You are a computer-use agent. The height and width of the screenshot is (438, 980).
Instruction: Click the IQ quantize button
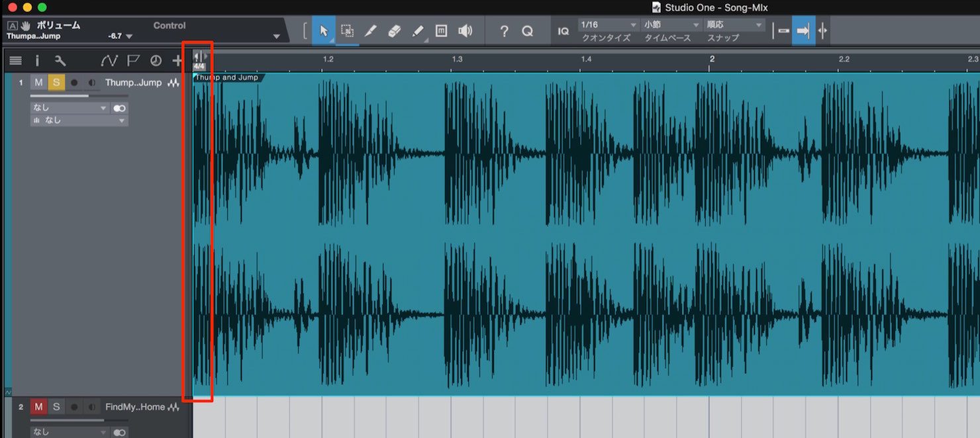563,30
